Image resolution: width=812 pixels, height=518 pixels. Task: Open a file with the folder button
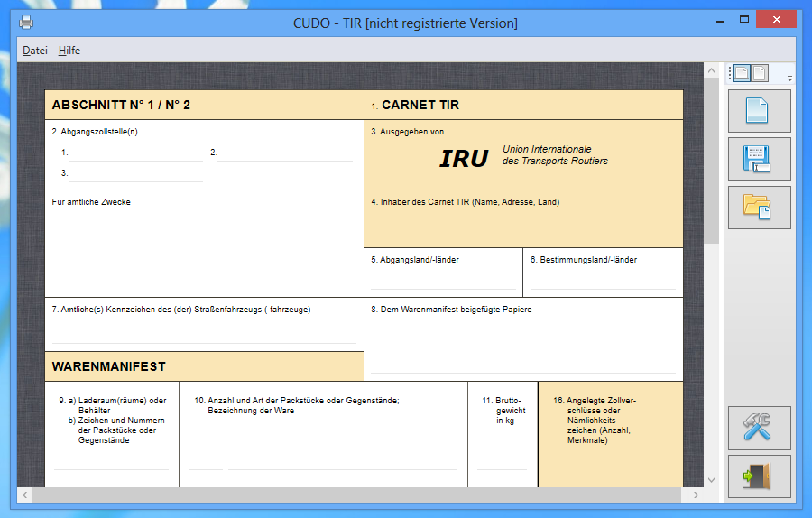[759, 208]
